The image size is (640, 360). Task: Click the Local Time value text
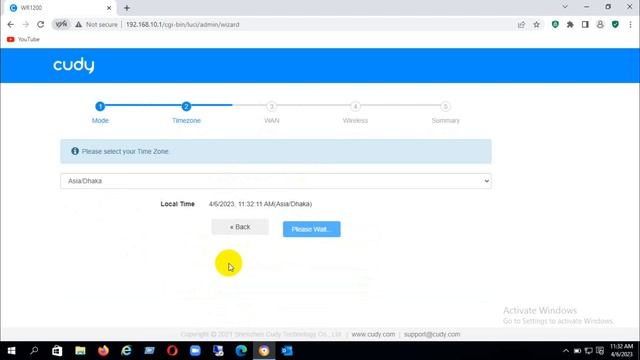tap(260, 204)
